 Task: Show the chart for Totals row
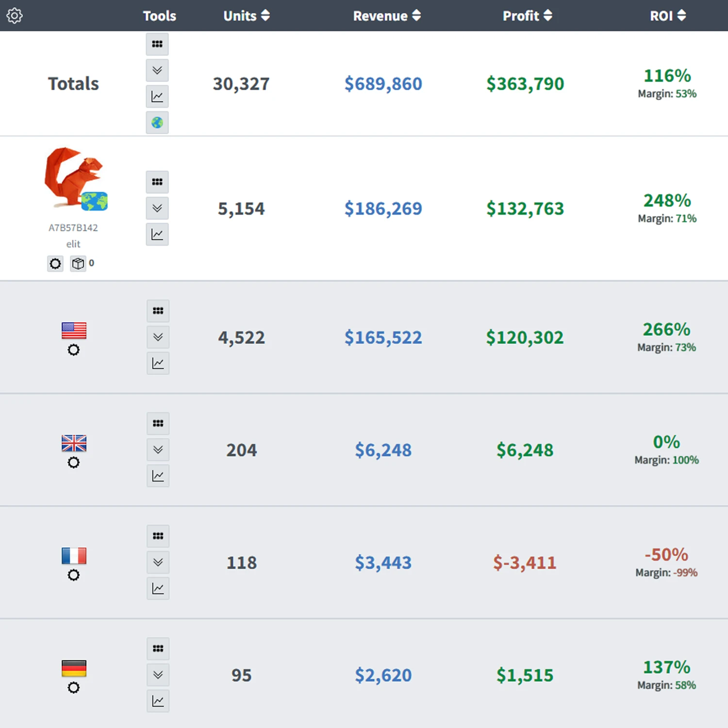coord(157,97)
